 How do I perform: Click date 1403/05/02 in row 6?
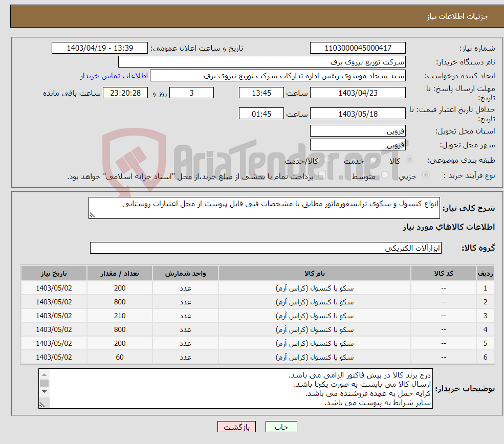click(54, 357)
